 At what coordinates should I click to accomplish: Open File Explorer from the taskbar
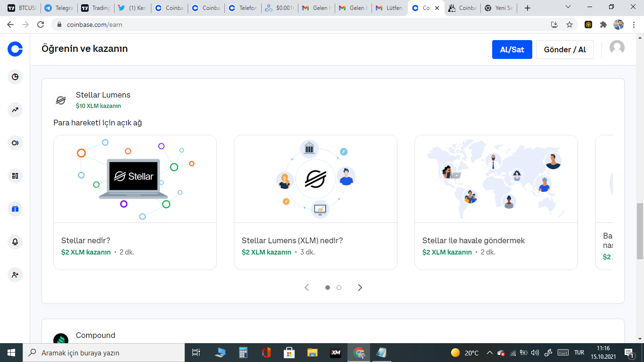312,353
